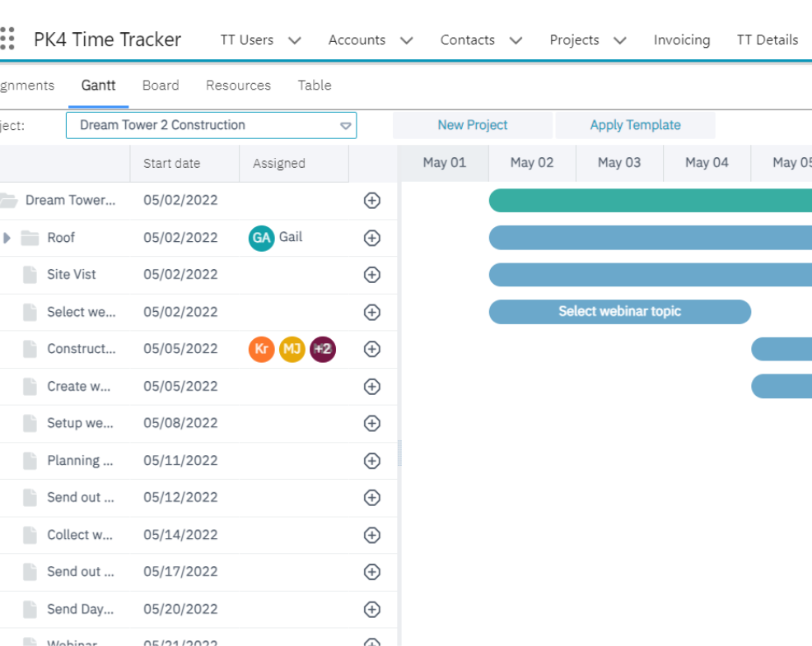Click the folder icon beside Roof
Viewport: 812px width, 646px height.
coord(30,238)
